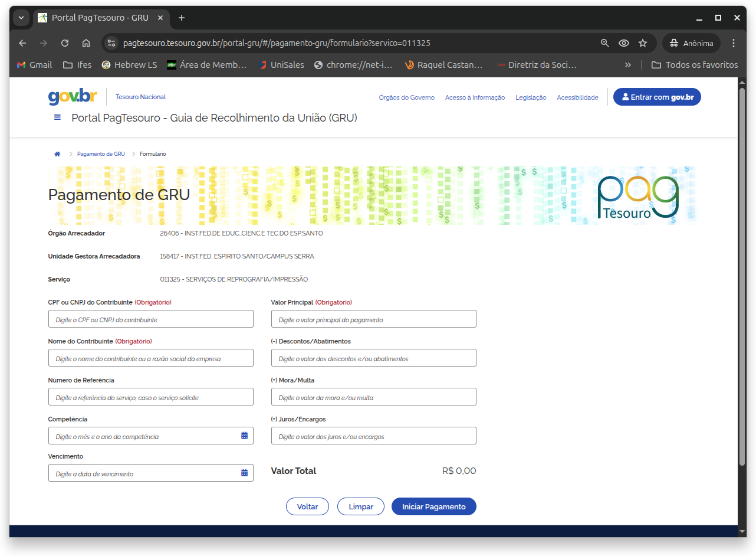Open the Competência calendar picker icon
The width and height of the screenshot is (756, 556).
(x=244, y=436)
